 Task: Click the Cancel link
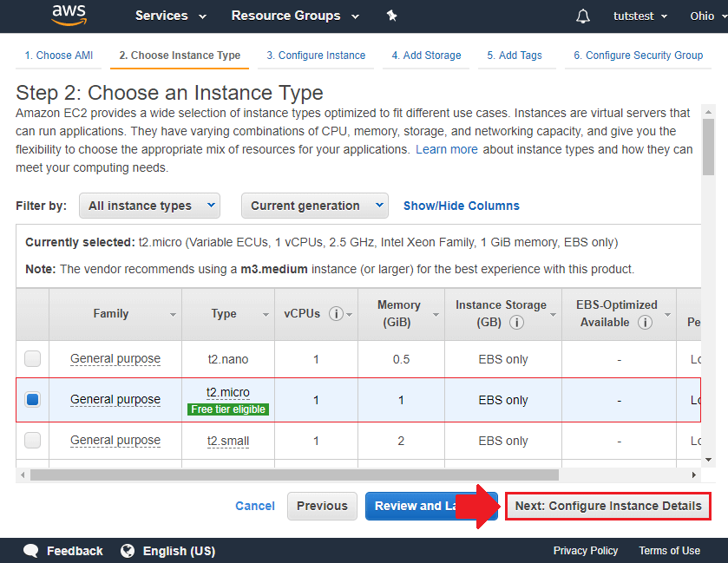255,506
